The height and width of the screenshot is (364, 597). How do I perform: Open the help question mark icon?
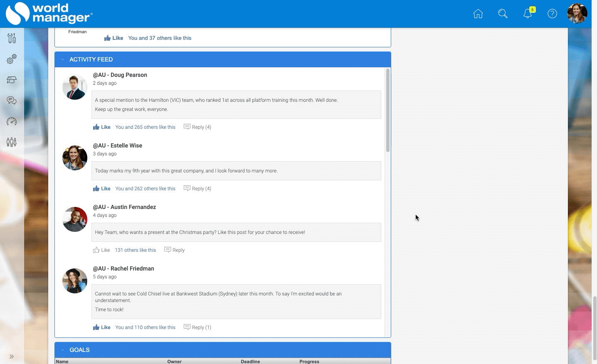coord(552,14)
